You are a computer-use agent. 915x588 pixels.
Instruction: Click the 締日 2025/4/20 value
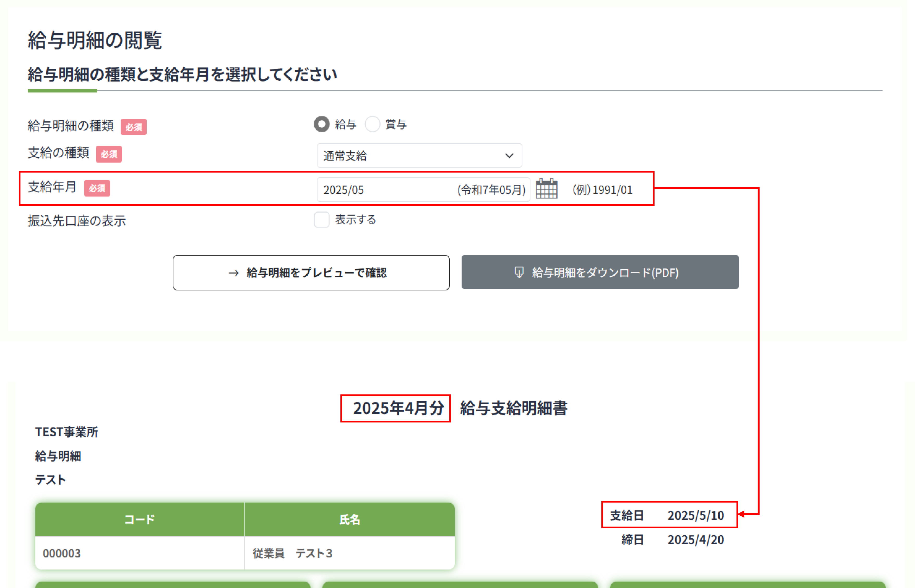(x=695, y=540)
